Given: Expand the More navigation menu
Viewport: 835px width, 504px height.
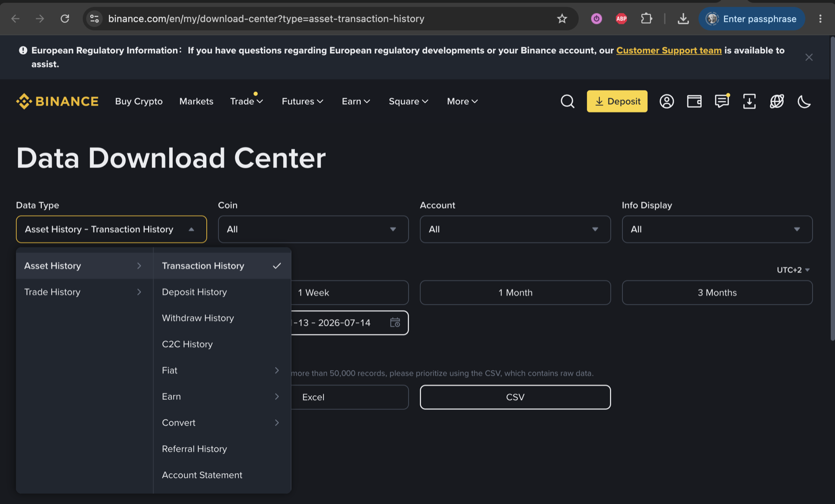Looking at the screenshot, I should (462, 101).
